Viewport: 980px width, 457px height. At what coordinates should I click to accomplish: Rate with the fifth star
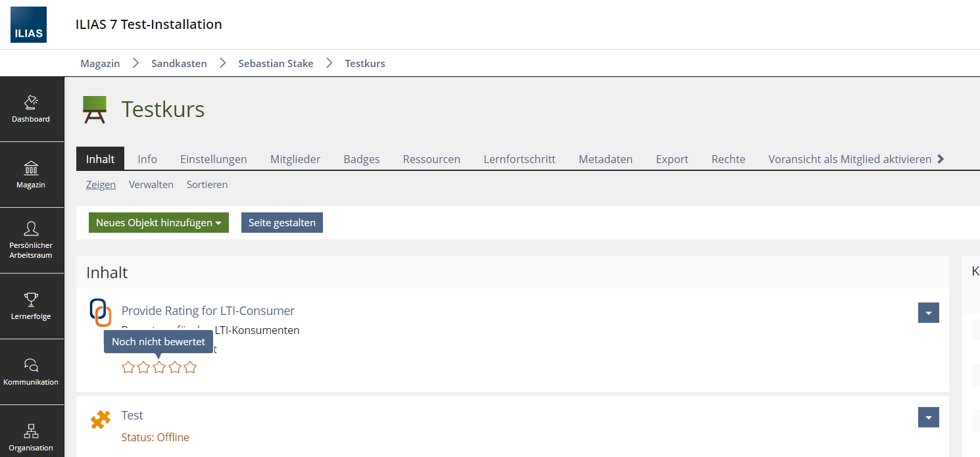[190, 368]
